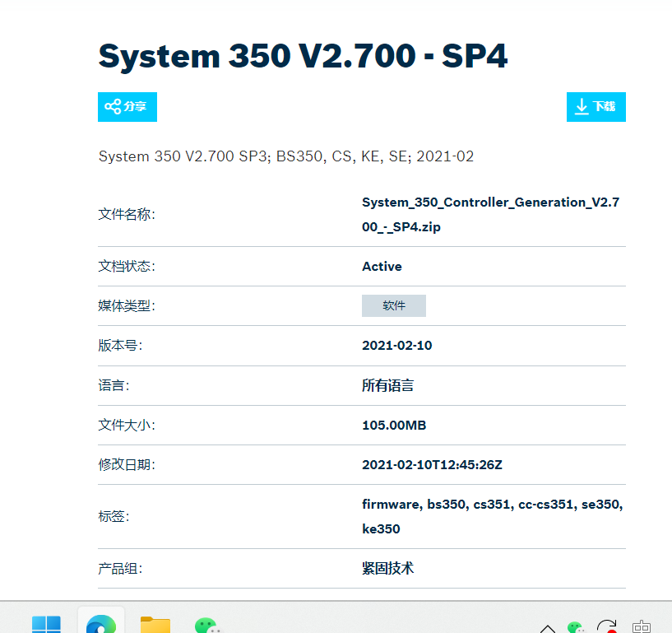Click the description line System 350 V2.700 SP3
This screenshot has height=633, width=672.
tap(286, 156)
